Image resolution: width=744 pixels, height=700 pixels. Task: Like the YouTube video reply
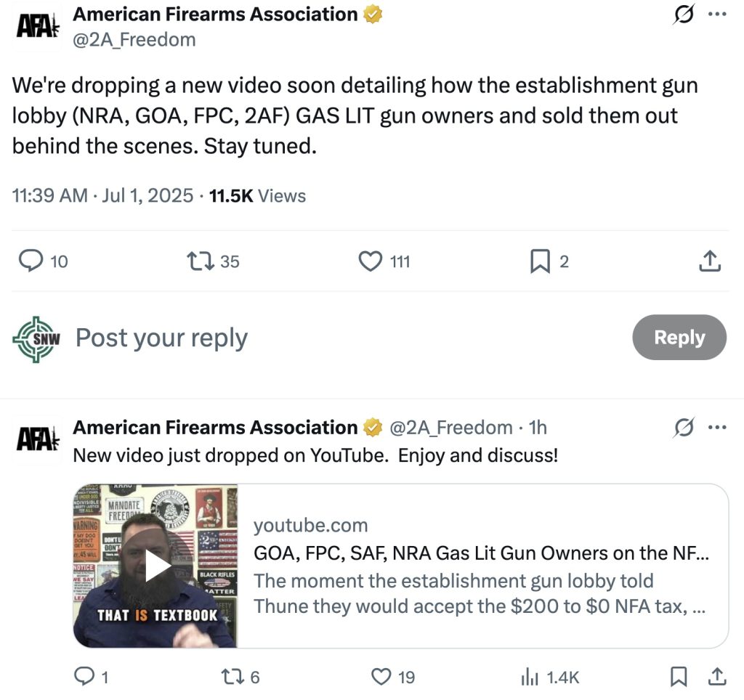click(381, 676)
